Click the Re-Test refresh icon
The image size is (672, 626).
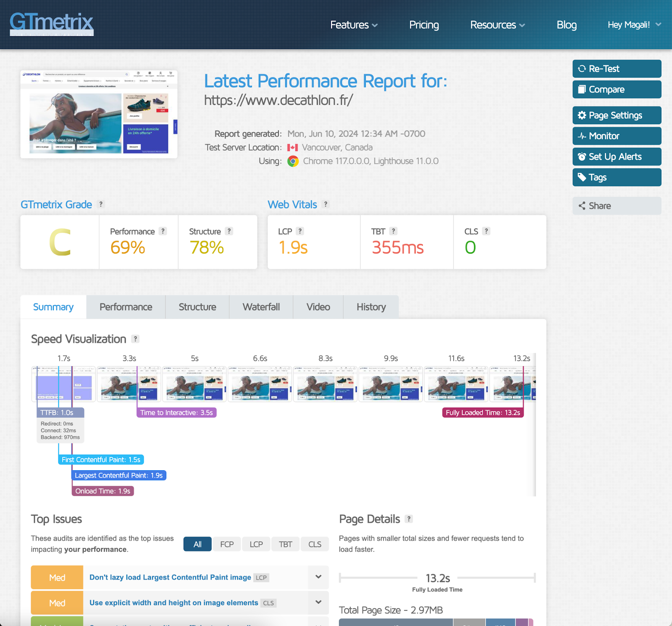point(582,69)
